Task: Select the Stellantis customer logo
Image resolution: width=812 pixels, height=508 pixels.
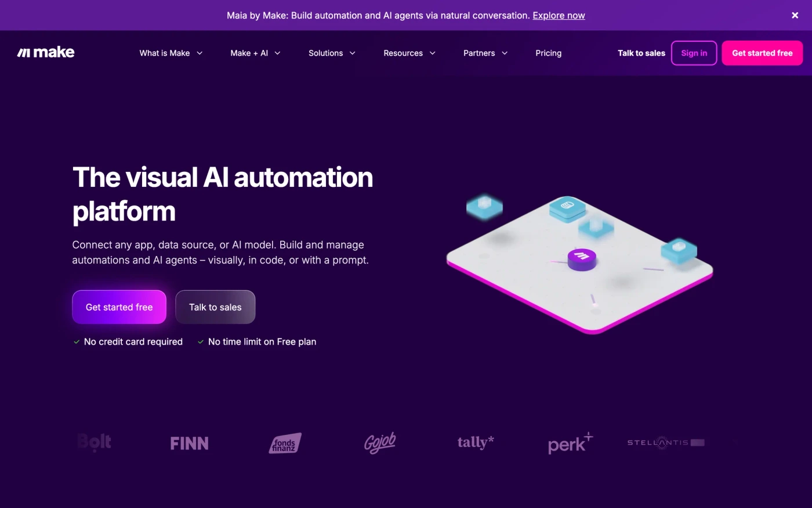Action: [666, 442]
